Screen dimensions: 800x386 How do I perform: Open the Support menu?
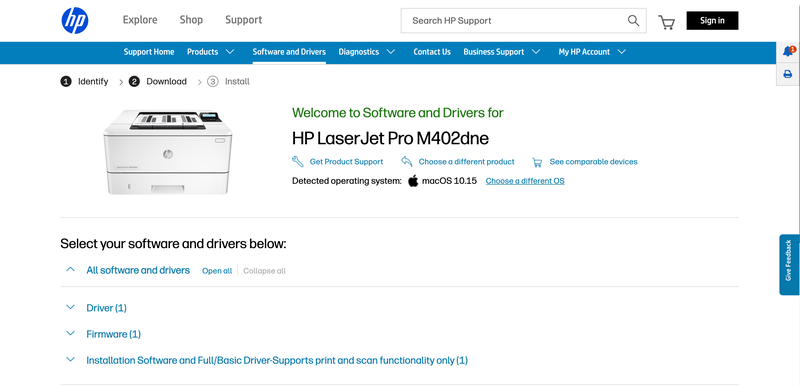tap(243, 20)
